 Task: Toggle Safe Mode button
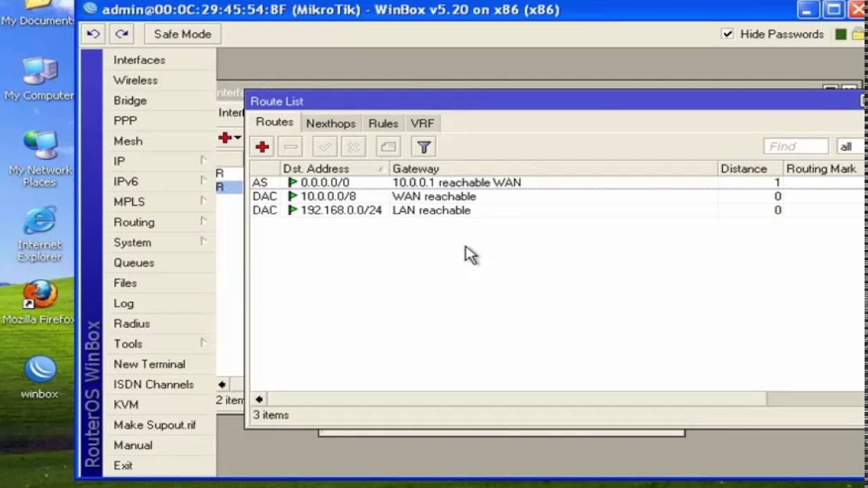pos(182,34)
